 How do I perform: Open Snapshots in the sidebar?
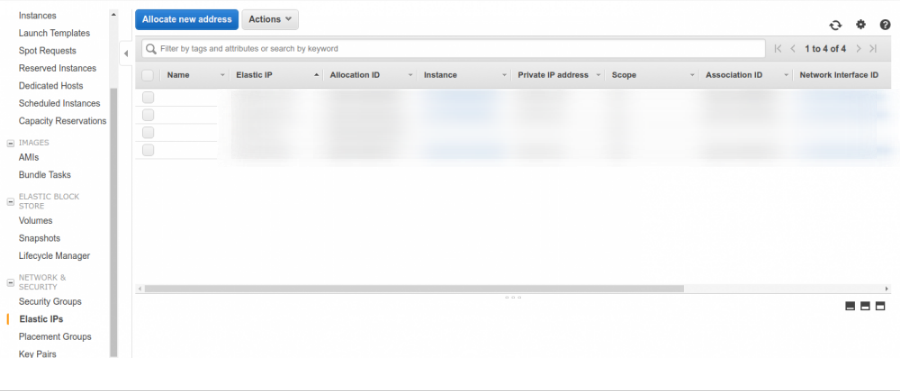click(39, 238)
